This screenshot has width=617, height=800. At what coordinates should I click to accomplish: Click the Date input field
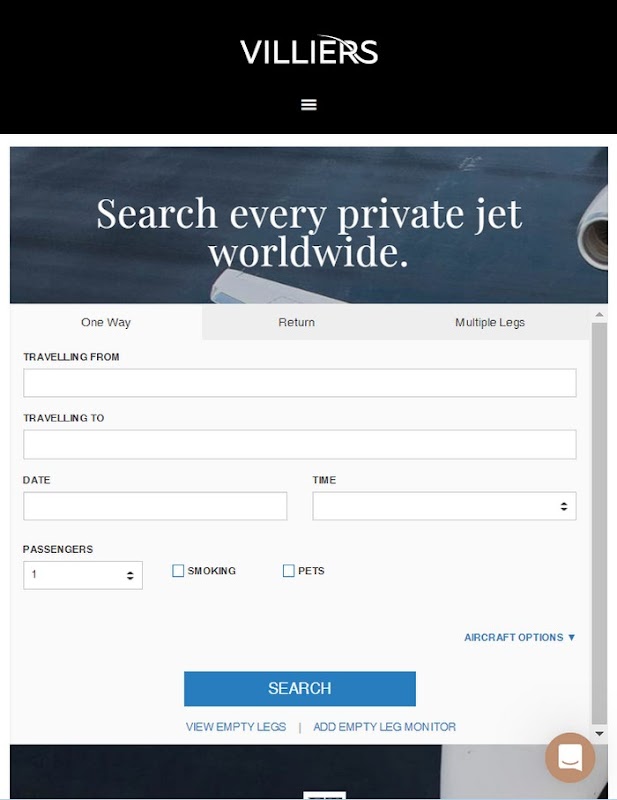[x=155, y=506]
